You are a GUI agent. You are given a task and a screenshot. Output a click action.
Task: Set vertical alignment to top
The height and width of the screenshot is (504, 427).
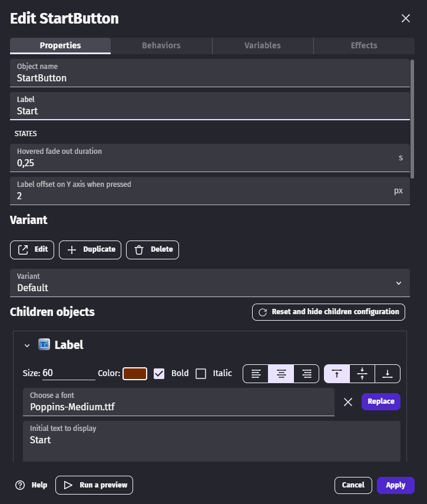(337, 374)
